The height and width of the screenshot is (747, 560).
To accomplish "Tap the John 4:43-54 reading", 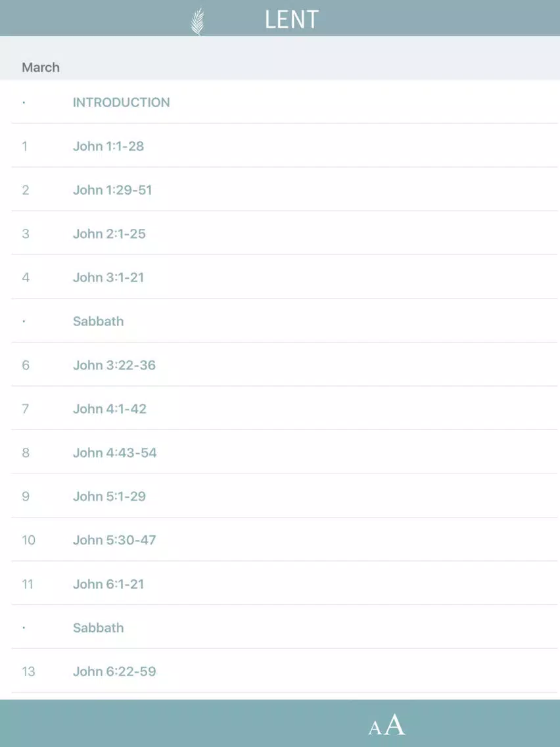I will tap(285, 452).
